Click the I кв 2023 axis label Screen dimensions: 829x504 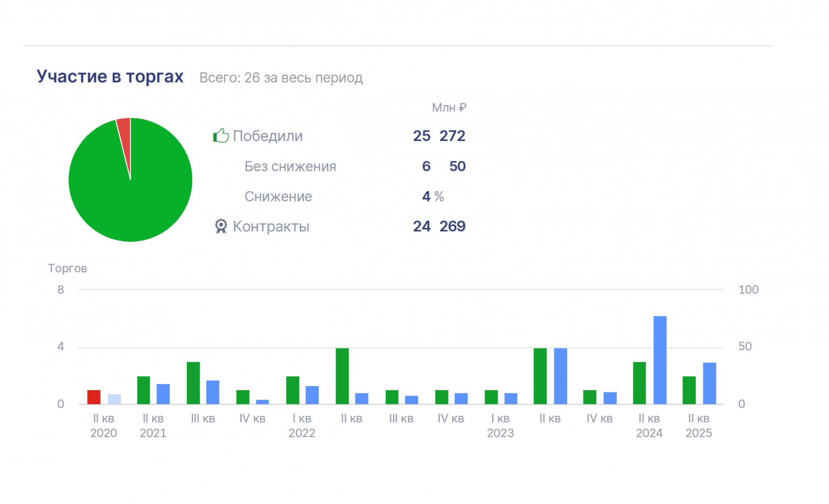tap(501, 426)
